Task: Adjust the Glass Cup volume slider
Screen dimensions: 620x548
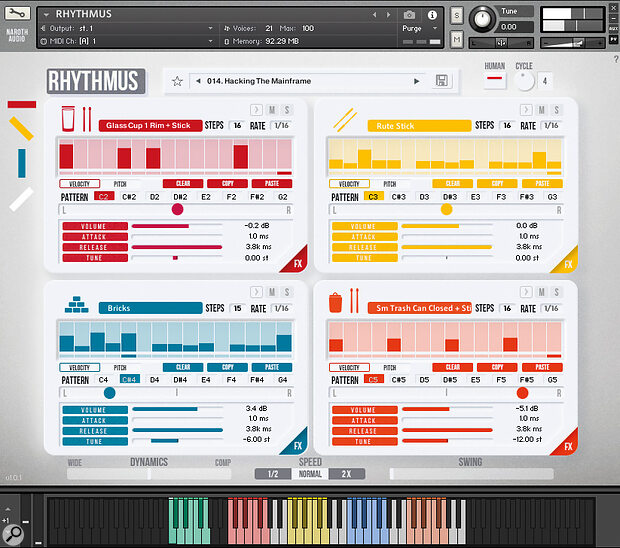Action: (177, 226)
